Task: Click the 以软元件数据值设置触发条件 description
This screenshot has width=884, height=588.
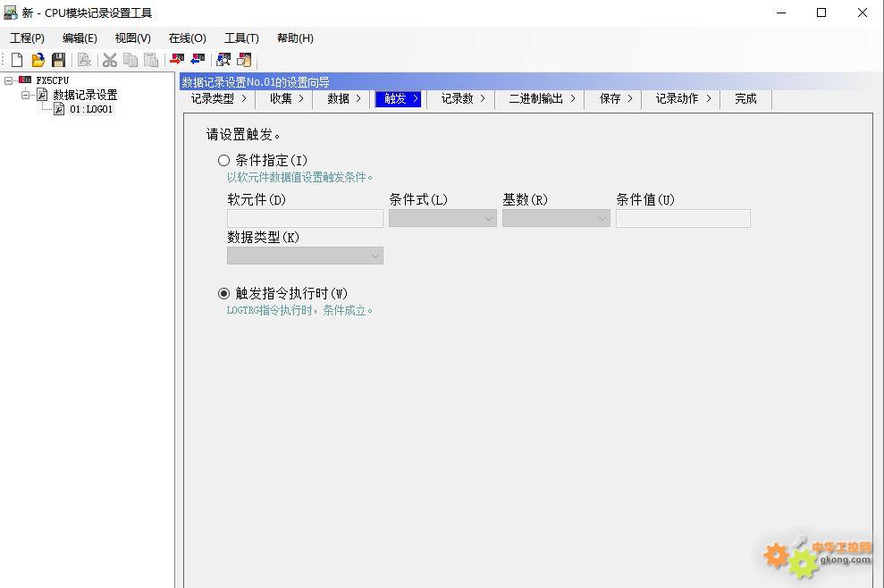Action: click(x=300, y=178)
